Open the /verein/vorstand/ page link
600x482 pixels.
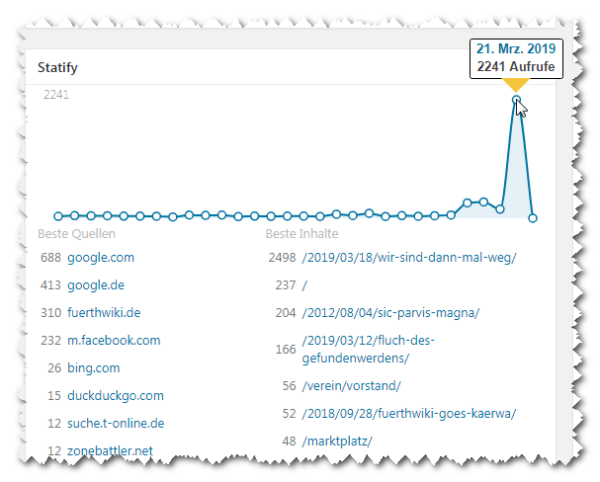(x=351, y=386)
